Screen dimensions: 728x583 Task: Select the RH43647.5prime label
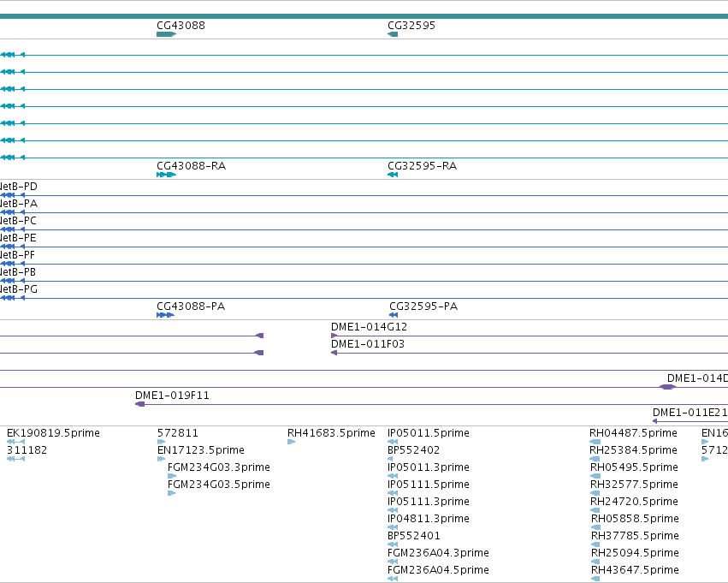click(x=635, y=570)
